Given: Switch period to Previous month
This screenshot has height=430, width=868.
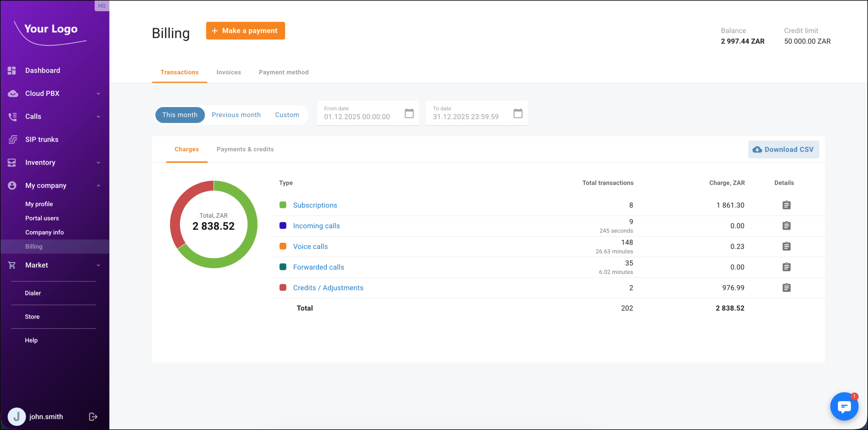Looking at the screenshot, I should click(236, 115).
